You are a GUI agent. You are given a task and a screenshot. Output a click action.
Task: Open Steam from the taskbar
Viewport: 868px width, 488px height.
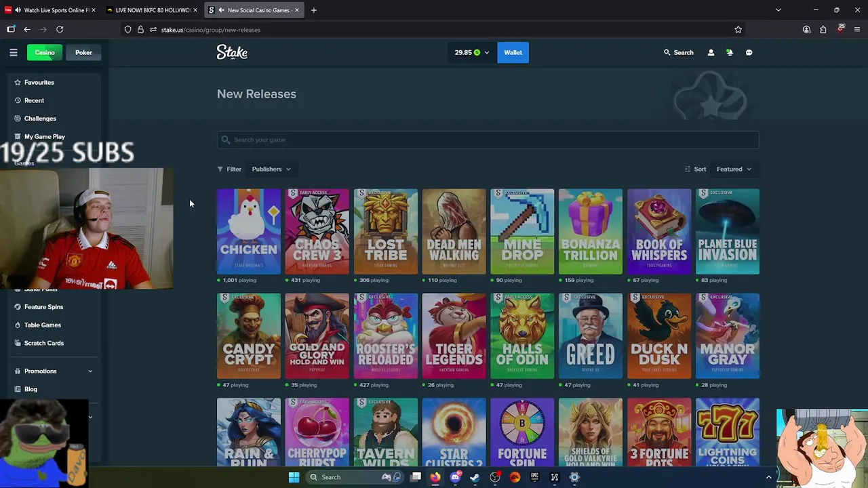tap(475, 477)
